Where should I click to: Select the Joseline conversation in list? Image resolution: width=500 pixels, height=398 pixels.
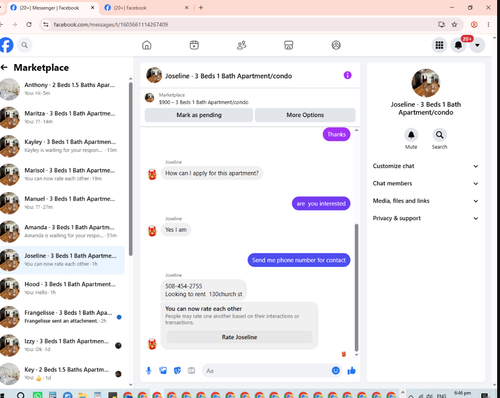coord(62,260)
